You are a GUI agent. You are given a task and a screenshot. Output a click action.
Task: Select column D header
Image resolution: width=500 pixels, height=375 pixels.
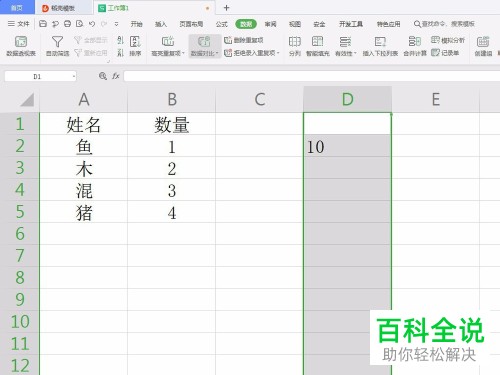[347, 100]
